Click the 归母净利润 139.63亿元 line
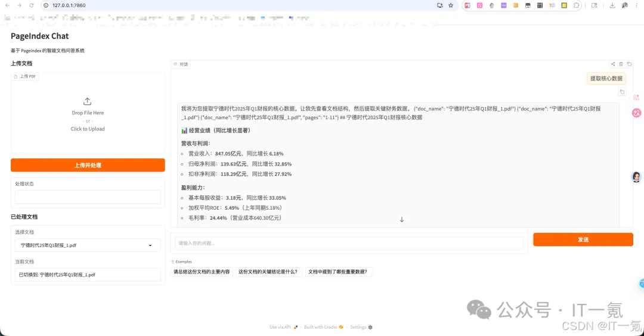 point(240,164)
